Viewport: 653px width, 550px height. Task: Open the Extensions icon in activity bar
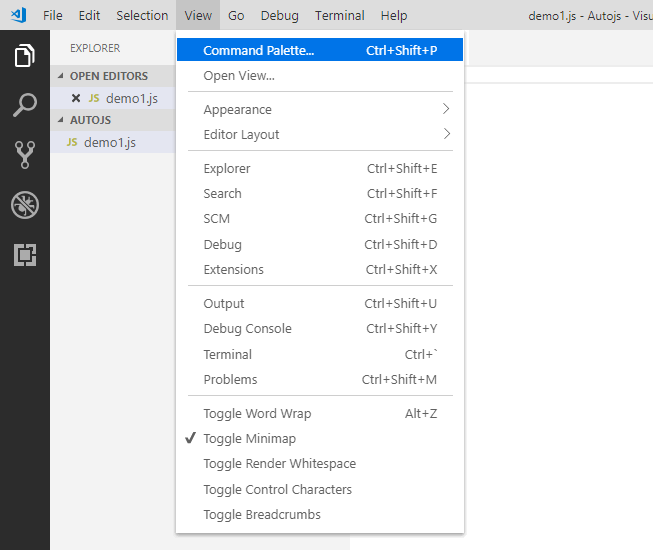25,255
